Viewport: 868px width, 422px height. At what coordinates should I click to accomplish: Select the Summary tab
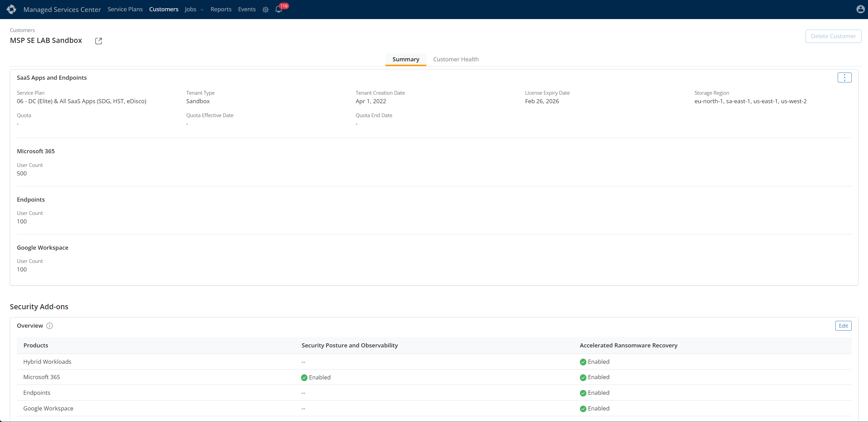pyautogui.click(x=406, y=59)
